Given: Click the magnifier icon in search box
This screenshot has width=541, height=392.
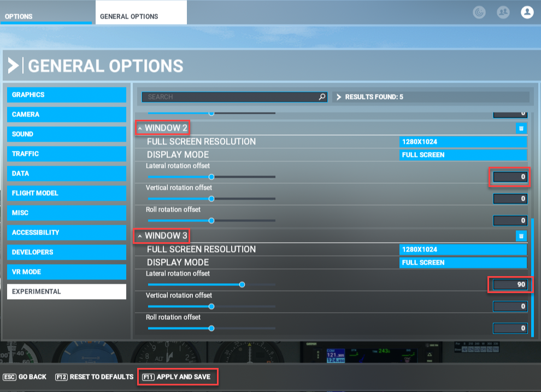Looking at the screenshot, I should (322, 97).
